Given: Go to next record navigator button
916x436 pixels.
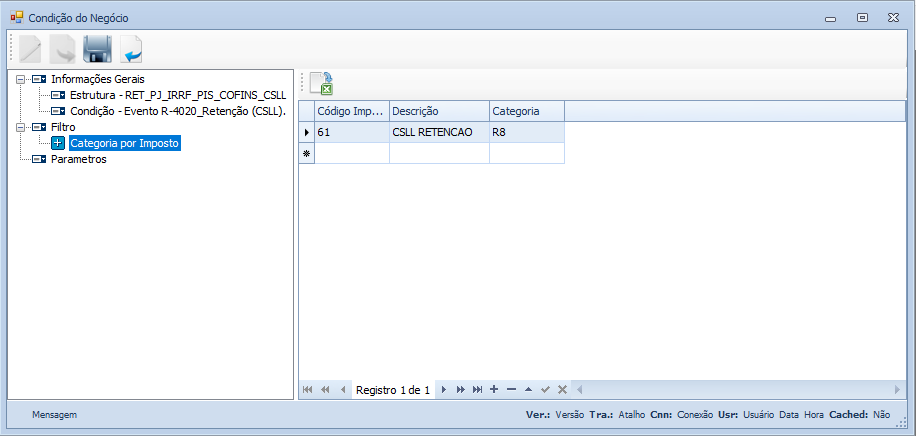Looking at the screenshot, I should (443, 390).
